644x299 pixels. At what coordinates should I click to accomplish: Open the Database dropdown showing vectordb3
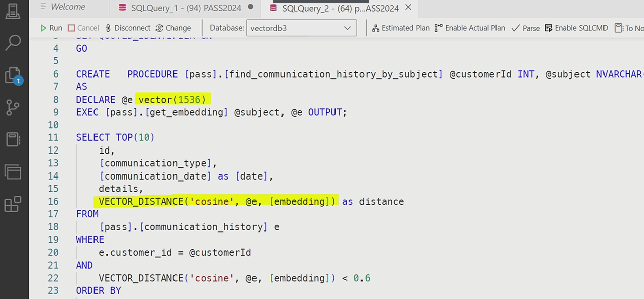coord(301,28)
